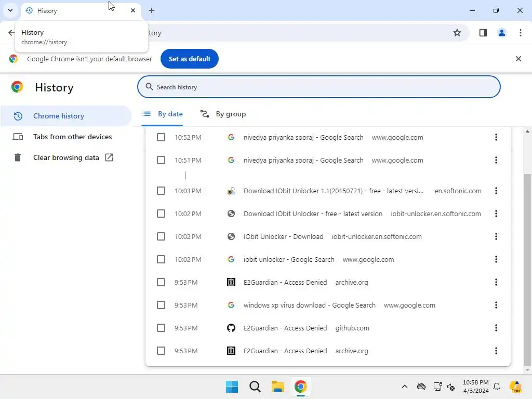Click the Search history field
Screen dimensions: 532x399
pos(318,87)
